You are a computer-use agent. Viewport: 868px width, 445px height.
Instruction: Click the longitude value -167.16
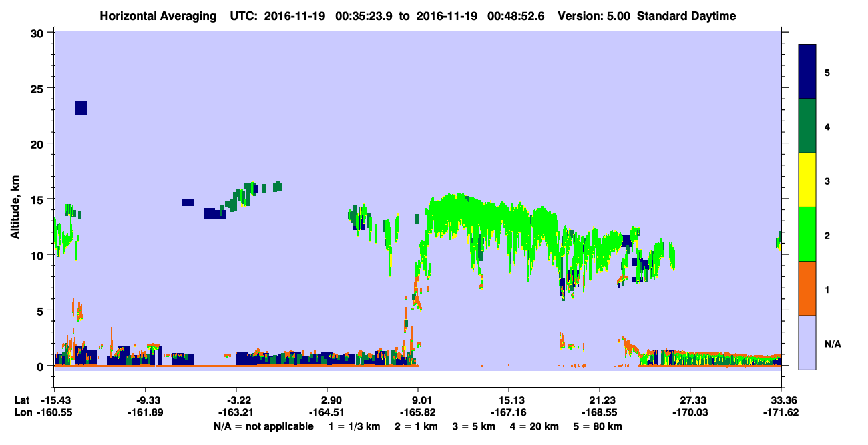point(509,412)
